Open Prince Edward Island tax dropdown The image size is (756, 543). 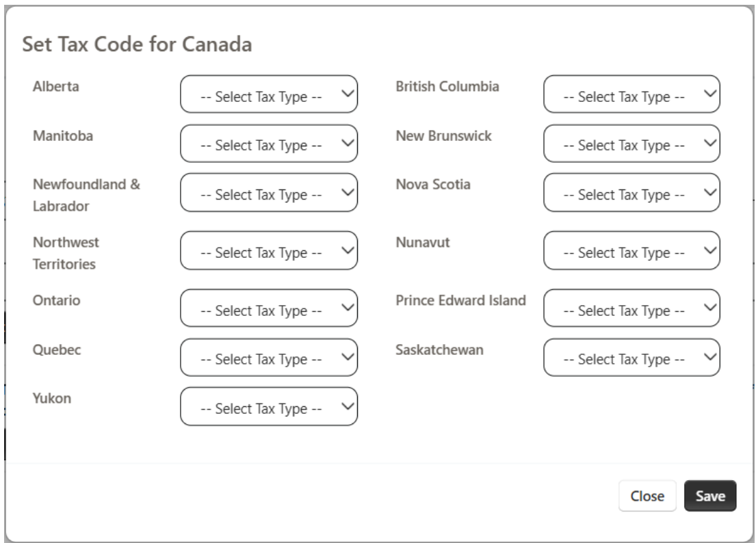tap(631, 308)
